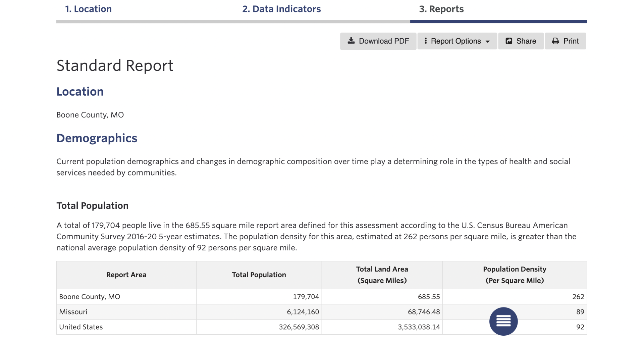This screenshot has height=338, width=644.
Task: Click the Standard Report title
Action: click(115, 65)
